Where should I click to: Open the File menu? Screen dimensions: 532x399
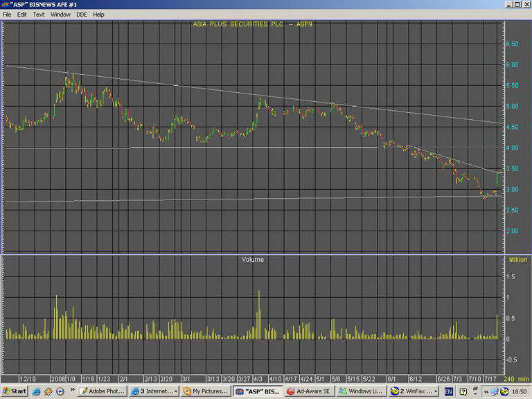pos(7,15)
